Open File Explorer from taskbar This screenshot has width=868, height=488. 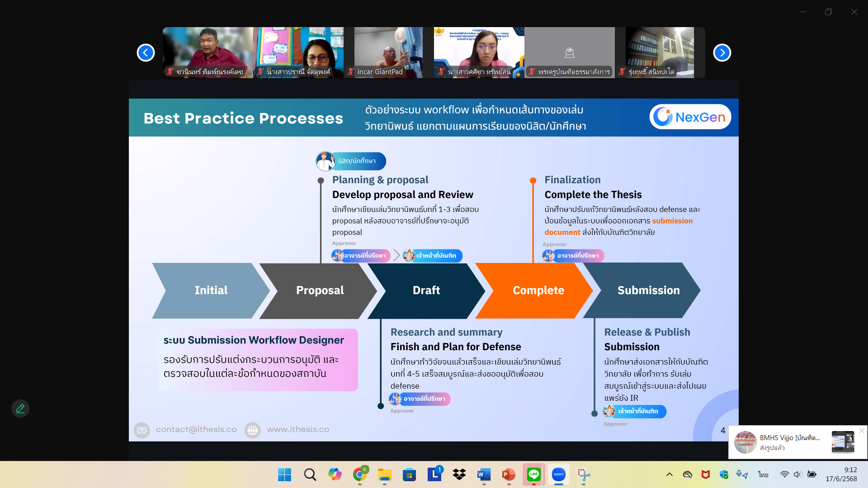384,474
